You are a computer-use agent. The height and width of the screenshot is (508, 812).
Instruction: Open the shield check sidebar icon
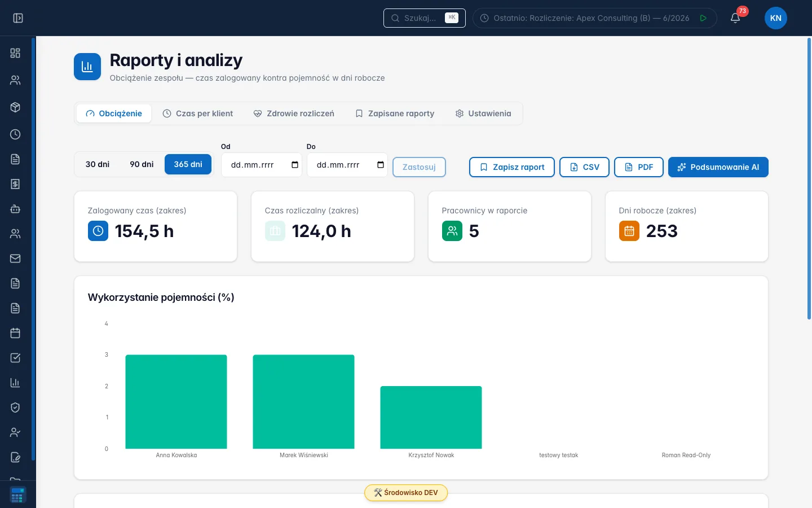point(15,408)
